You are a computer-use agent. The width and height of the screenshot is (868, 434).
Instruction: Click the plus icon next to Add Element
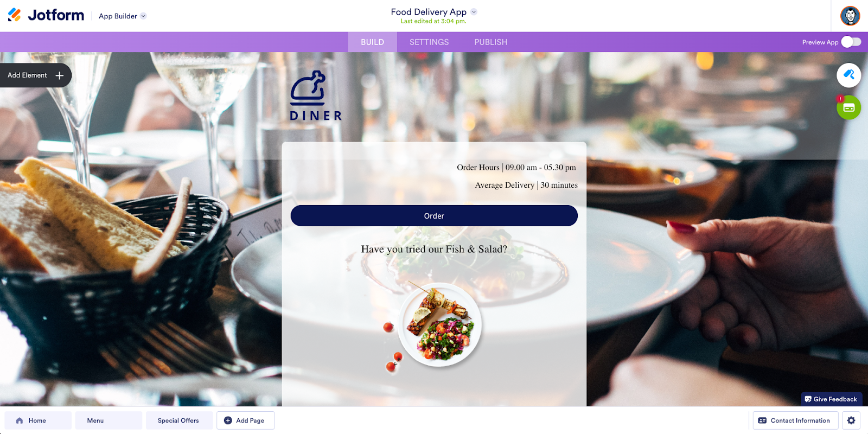[60, 75]
